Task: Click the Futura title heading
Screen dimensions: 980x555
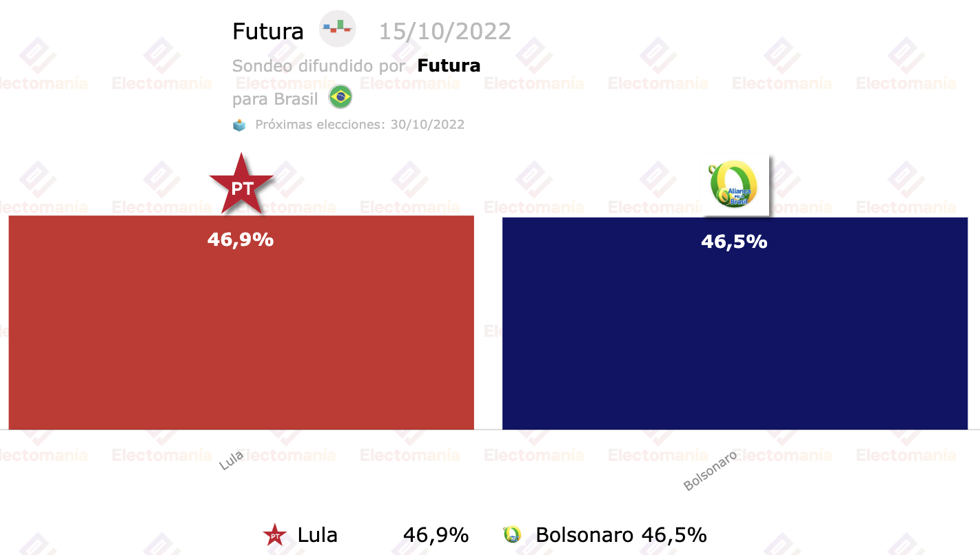Action: click(x=268, y=32)
